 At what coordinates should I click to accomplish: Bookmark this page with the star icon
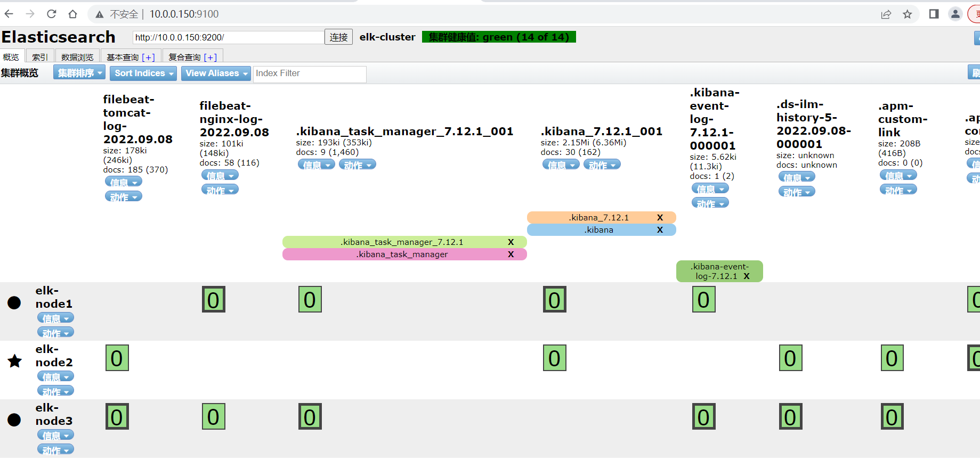[x=908, y=14]
